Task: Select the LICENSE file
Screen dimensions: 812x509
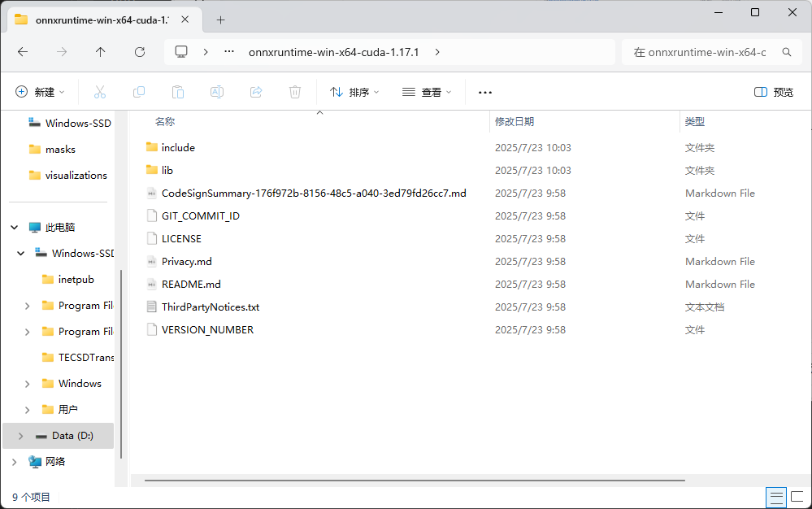Action: pyautogui.click(x=181, y=239)
